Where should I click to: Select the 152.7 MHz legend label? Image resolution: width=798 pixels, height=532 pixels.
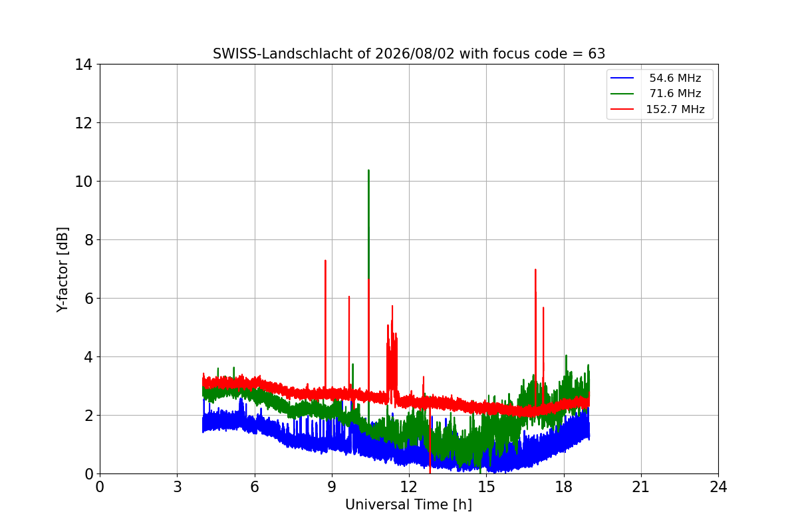coord(675,110)
